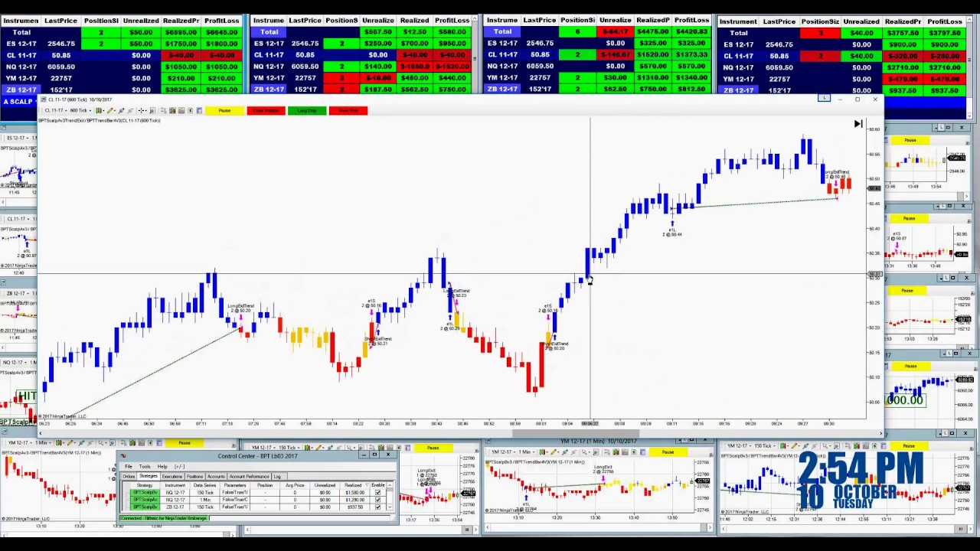Switch to Account Performance tab
The image size is (980, 551).
coord(249,477)
